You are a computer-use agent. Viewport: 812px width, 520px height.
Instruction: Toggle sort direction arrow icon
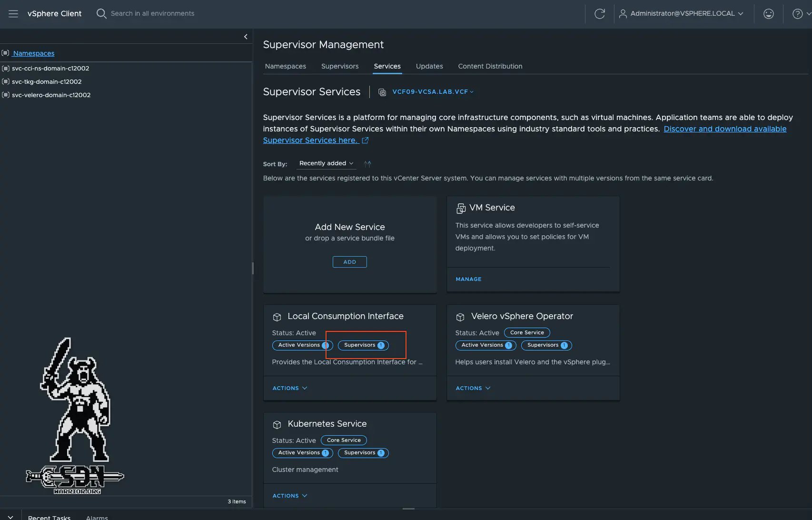pyautogui.click(x=367, y=164)
